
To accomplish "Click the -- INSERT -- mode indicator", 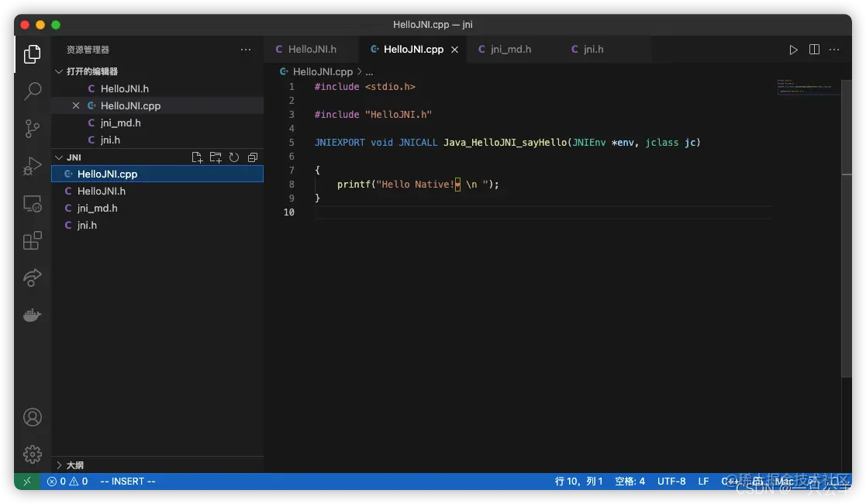I will click(128, 482).
